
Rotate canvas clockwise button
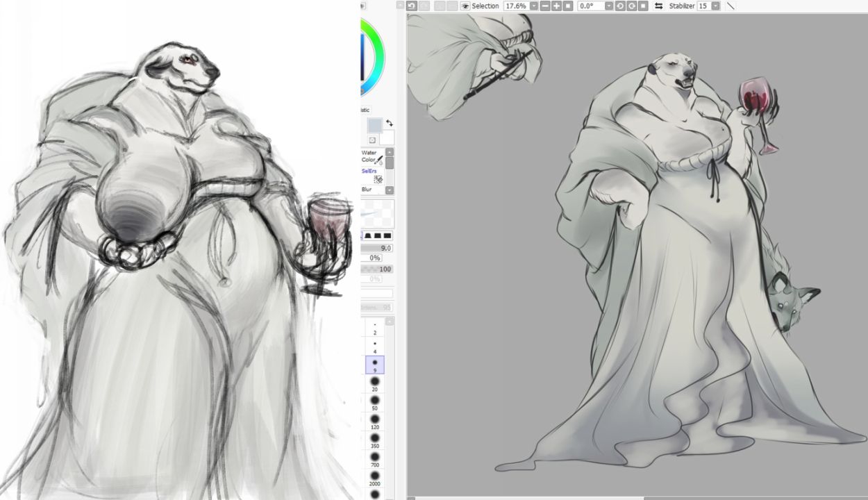click(632, 6)
